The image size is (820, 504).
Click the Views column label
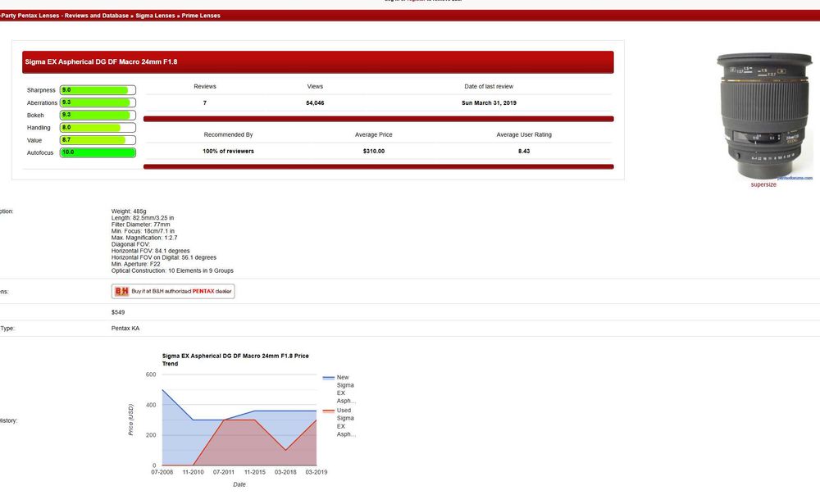coord(315,87)
